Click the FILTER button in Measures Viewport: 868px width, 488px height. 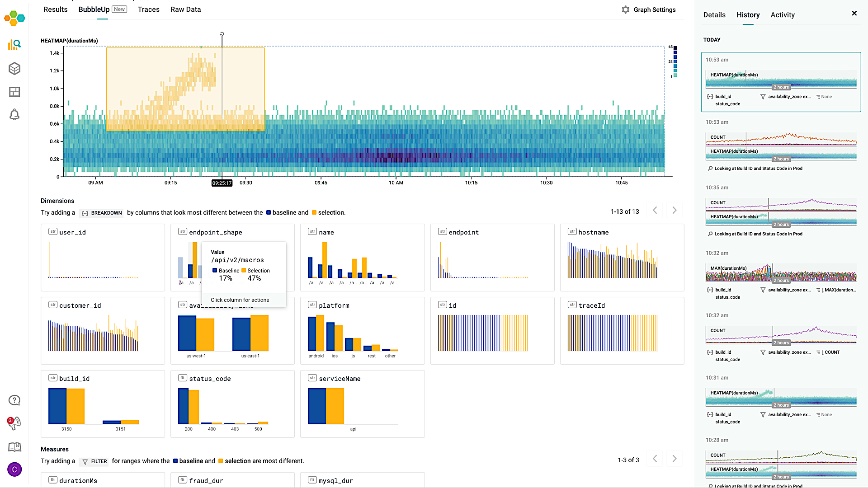pyautogui.click(x=94, y=461)
